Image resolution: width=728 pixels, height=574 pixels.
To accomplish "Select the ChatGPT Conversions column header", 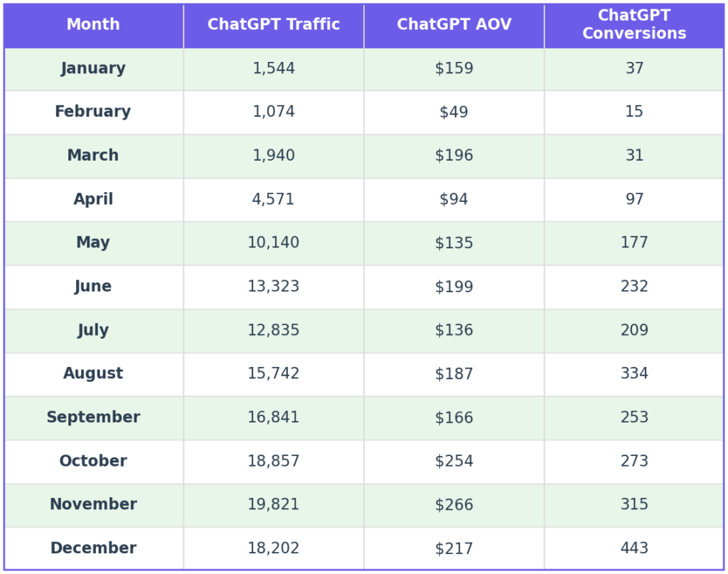I will click(x=634, y=25).
